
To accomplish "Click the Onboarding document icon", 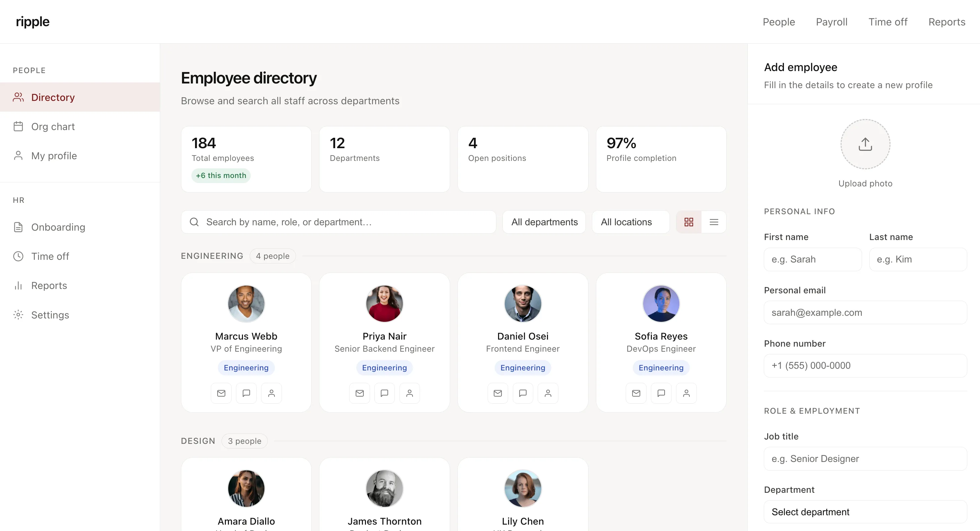I will point(18,227).
